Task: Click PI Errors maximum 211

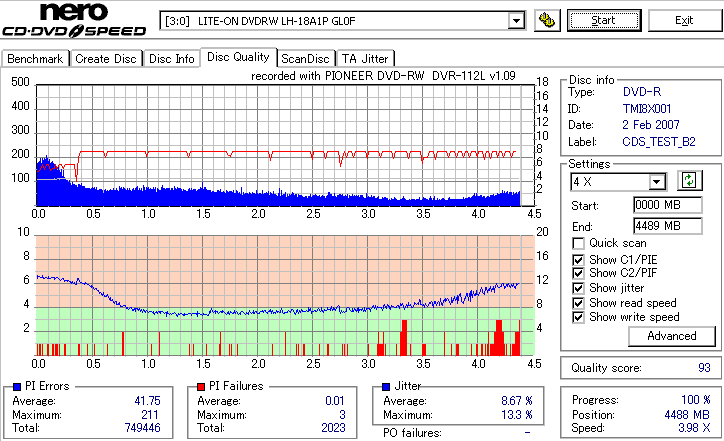Action: pos(150,415)
